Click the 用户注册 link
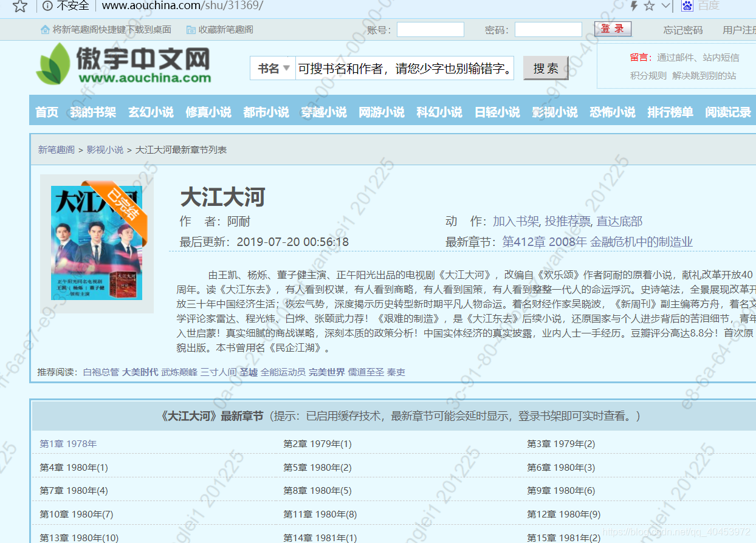The height and width of the screenshot is (543, 756). (739, 30)
